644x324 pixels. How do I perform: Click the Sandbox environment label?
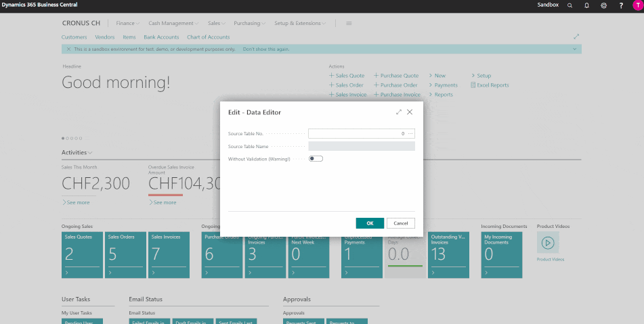pos(548,5)
